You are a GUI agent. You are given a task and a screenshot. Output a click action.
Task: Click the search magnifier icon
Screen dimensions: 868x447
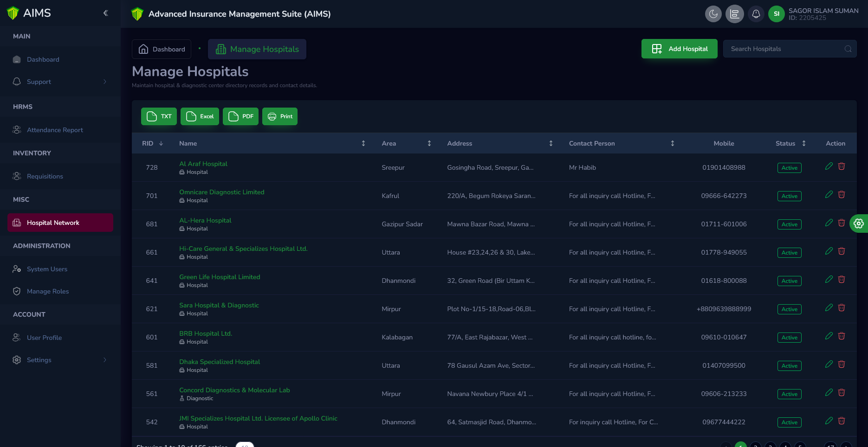tap(848, 49)
